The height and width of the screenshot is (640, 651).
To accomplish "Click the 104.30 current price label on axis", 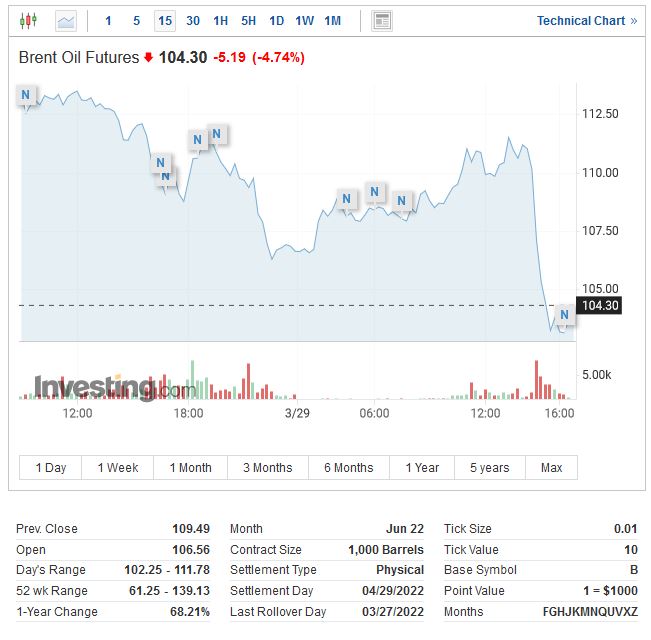I will (x=600, y=306).
